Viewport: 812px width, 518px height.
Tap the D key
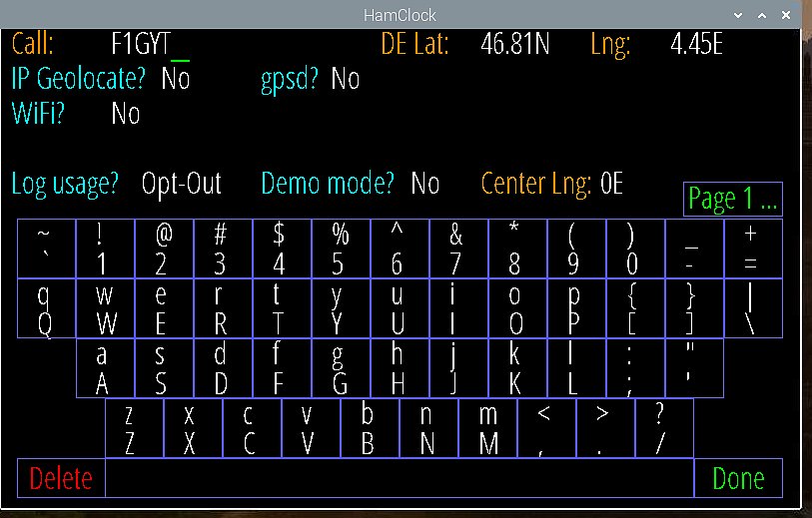223,368
